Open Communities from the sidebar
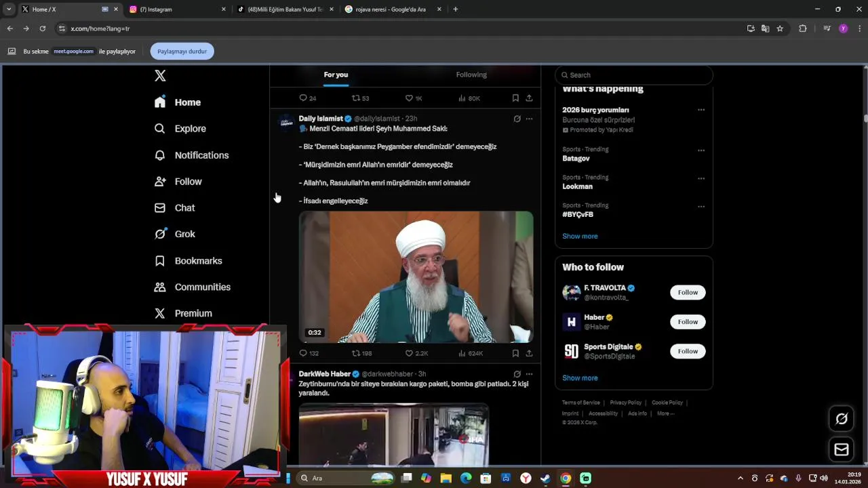868x488 pixels. (x=193, y=287)
